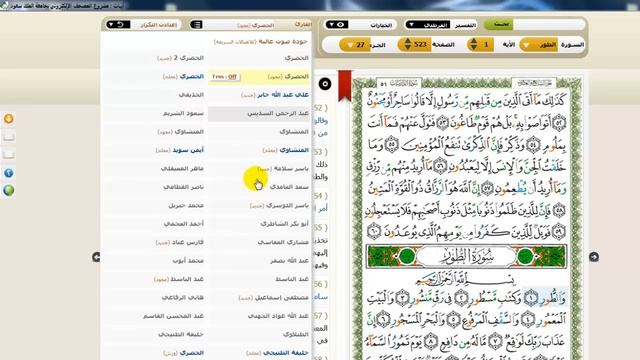
Task: Click the search text input field
Action: (548, 24)
